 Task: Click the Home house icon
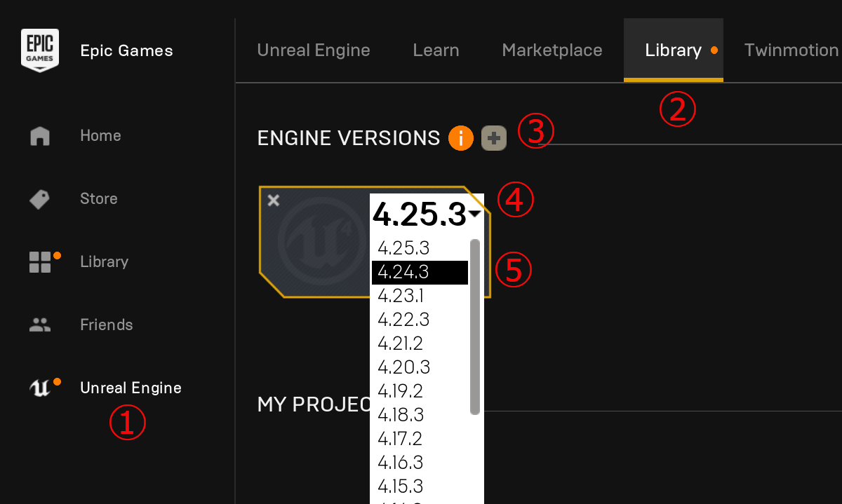coord(40,135)
